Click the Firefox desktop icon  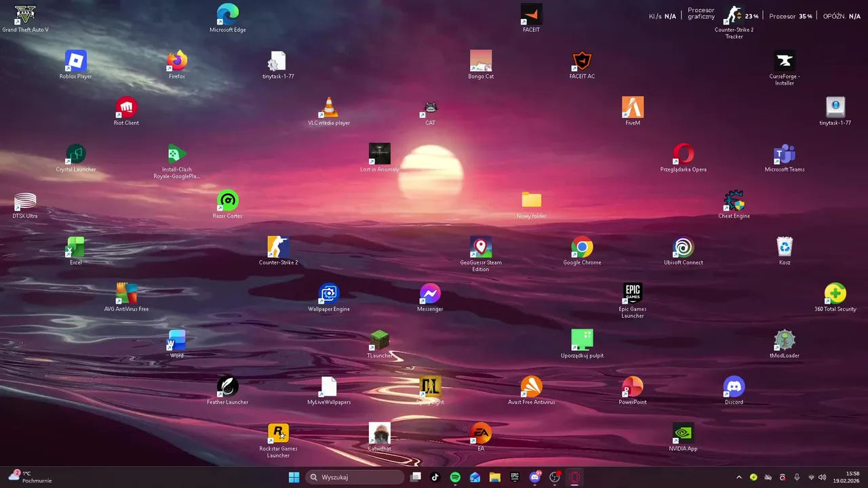click(177, 64)
